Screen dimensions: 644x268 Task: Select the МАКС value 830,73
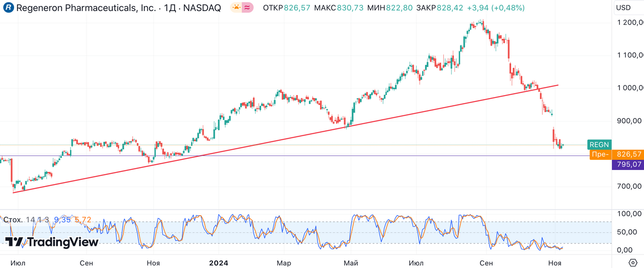click(350, 8)
